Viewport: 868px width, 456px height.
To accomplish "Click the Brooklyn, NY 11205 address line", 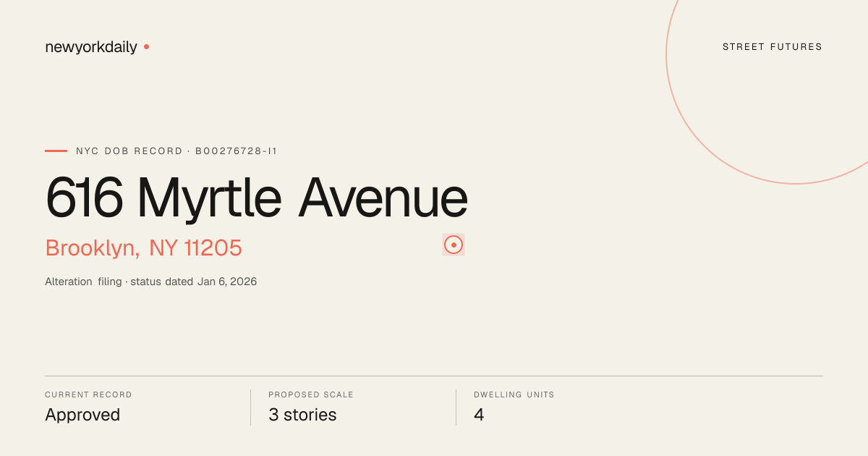I will click(143, 248).
